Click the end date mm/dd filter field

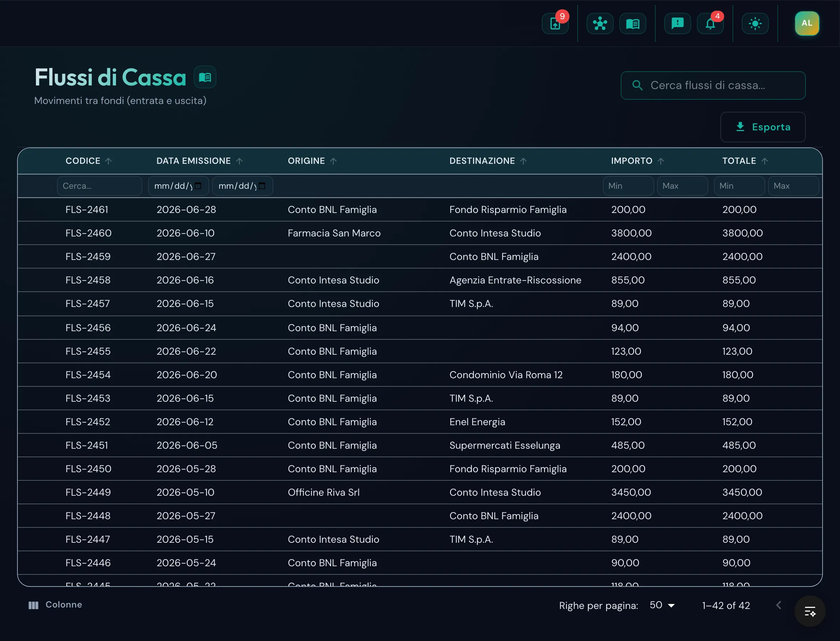pos(242,186)
